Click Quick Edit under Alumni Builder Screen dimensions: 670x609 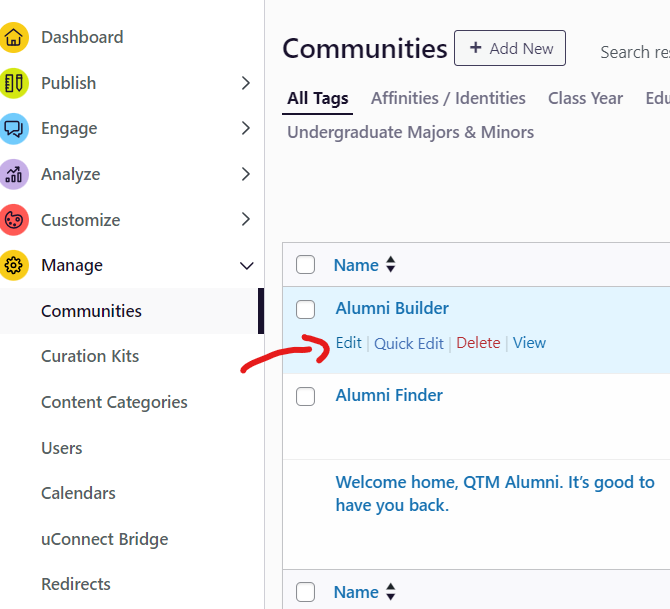(x=409, y=343)
